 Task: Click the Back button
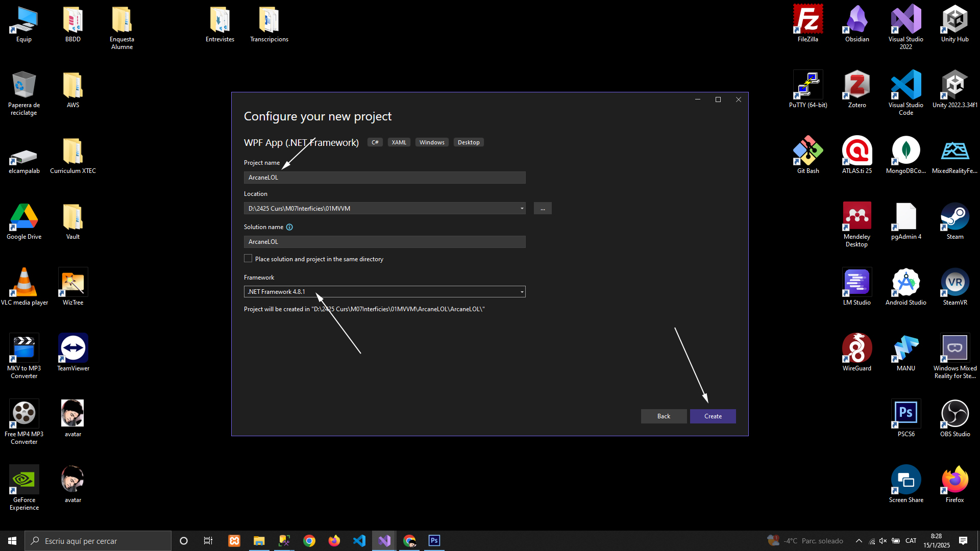click(x=664, y=416)
